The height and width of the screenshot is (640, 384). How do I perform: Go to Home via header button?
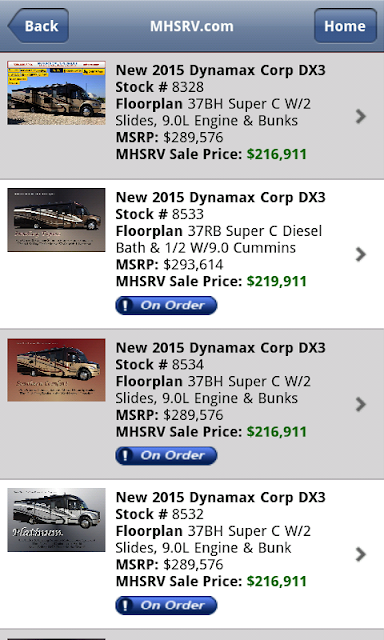click(345, 26)
